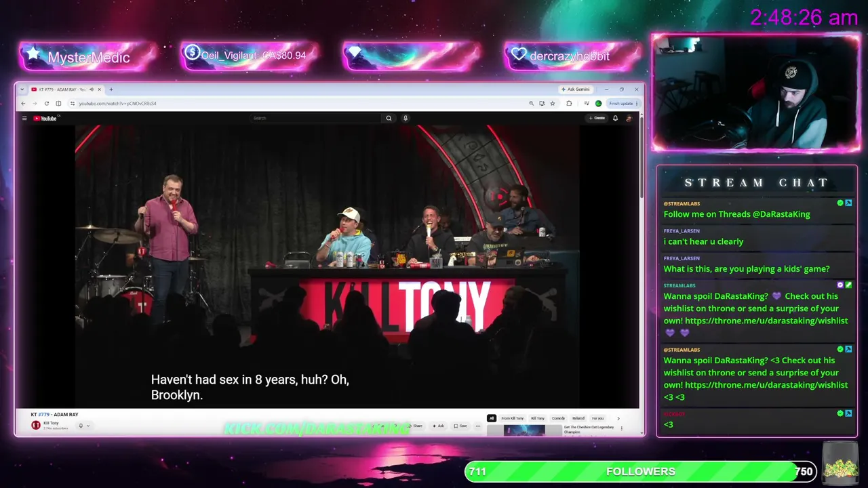Image resolution: width=868 pixels, height=488 pixels.
Task: Expand the tab search dropdown arrow
Action: [22, 89]
